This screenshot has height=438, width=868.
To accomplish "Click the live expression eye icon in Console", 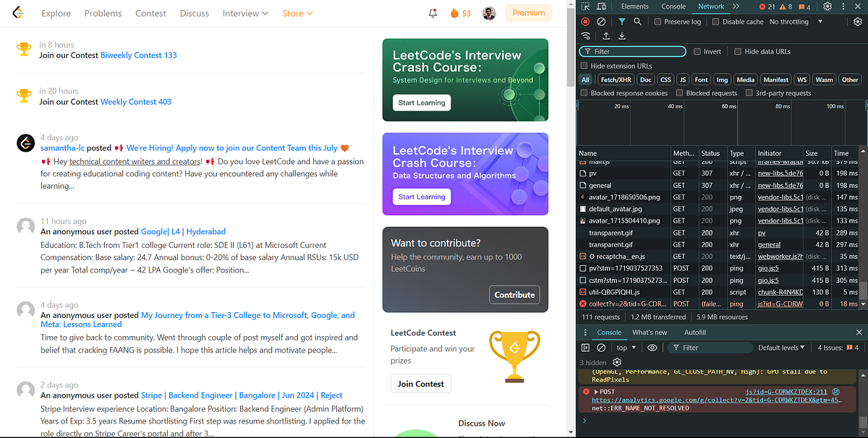I will [x=652, y=347].
